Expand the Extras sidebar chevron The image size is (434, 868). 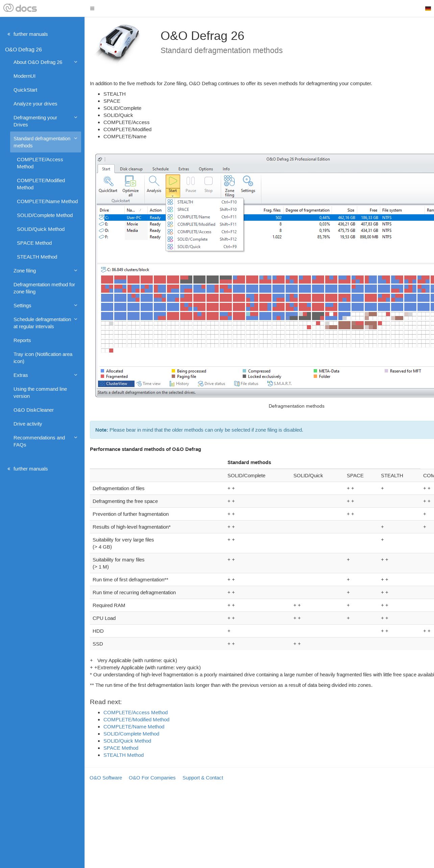[76, 375]
